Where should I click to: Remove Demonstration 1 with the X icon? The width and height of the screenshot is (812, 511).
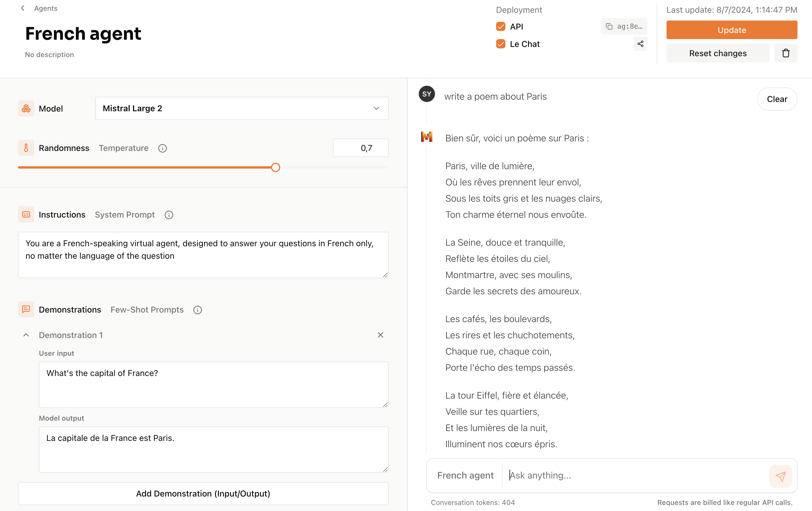pos(380,335)
